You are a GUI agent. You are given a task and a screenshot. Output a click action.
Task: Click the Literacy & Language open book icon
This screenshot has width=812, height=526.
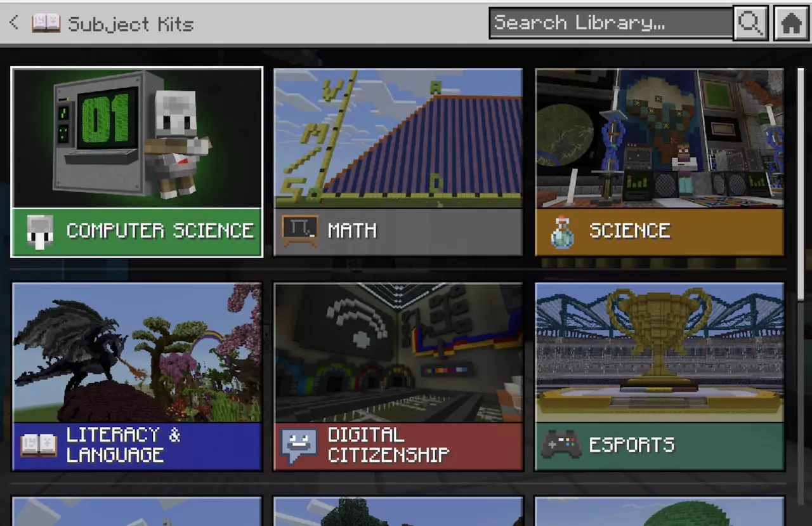click(39, 445)
